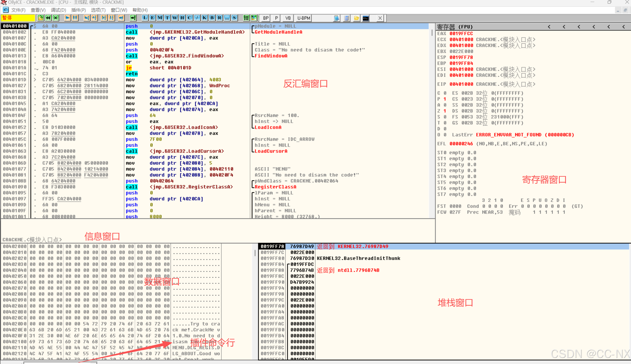
Task: Click the Trace Over toolbar icon
Action: coord(111,18)
